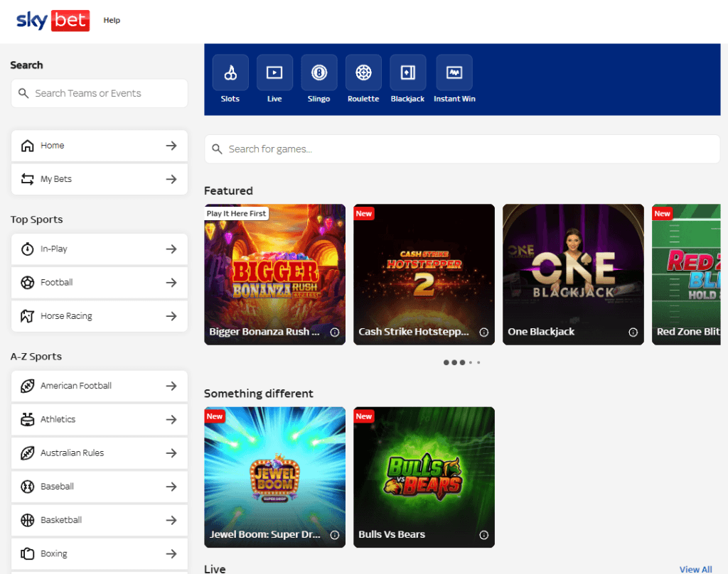728x574 pixels.
Task: Click the Australian Rules ball icon
Action: click(x=28, y=453)
